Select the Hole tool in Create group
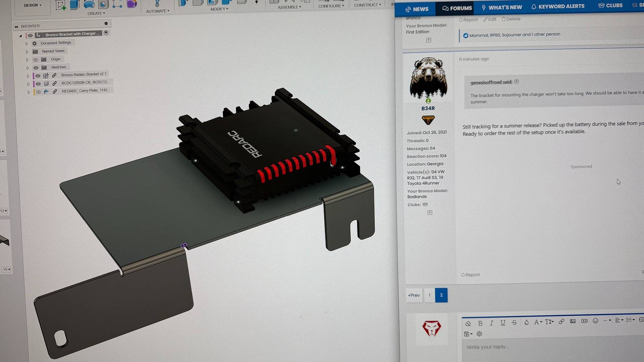Image resolution: width=644 pixels, height=362 pixels. point(103,4)
